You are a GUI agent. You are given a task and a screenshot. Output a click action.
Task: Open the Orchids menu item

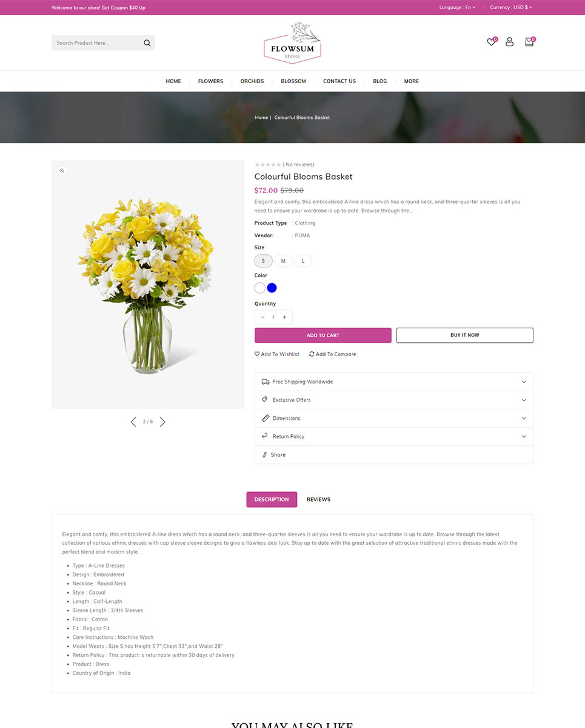252,81
